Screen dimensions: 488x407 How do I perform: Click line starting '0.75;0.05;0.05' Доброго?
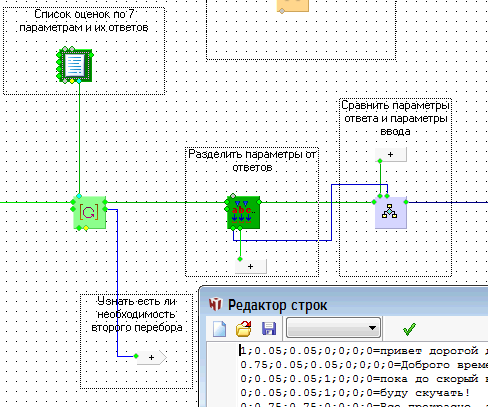tap(364, 365)
